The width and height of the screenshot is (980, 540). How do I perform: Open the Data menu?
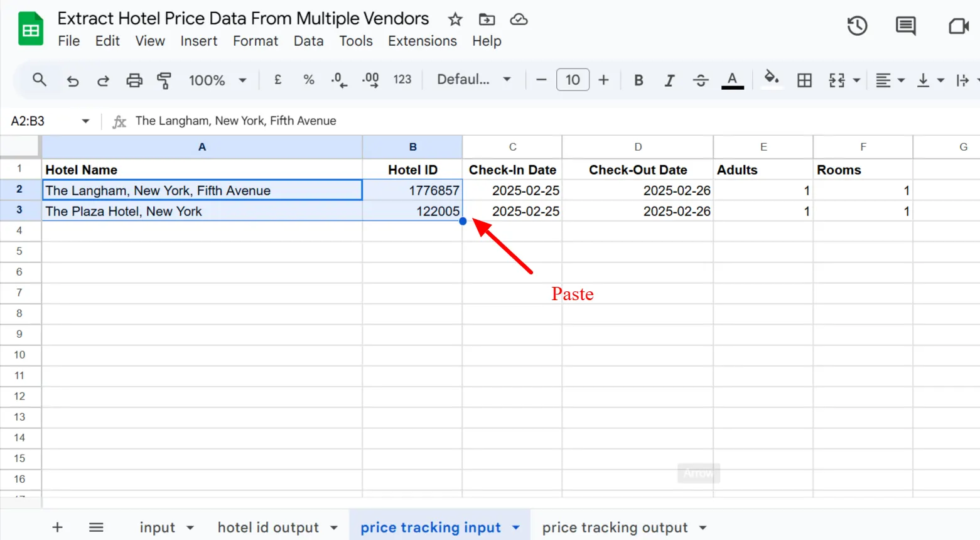click(309, 41)
